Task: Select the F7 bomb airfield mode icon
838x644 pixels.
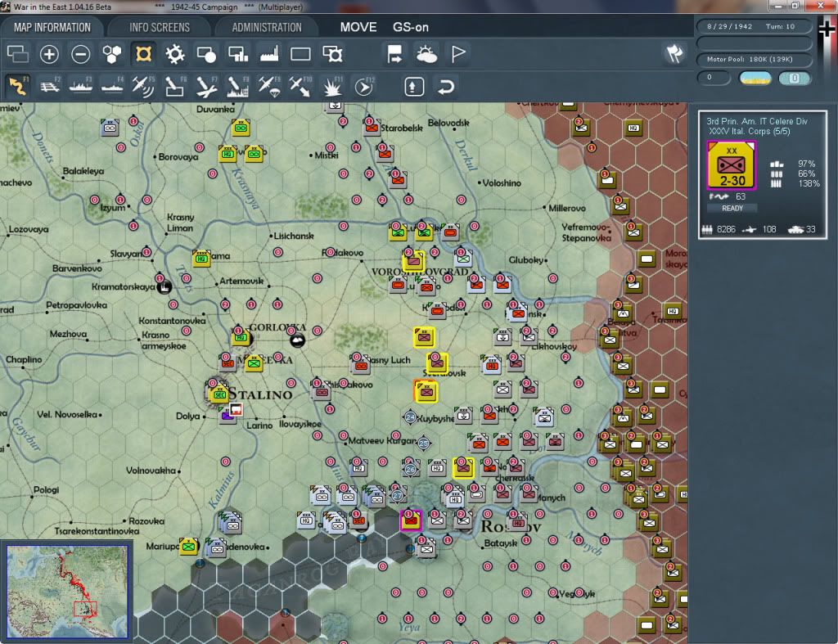Action: (206, 86)
